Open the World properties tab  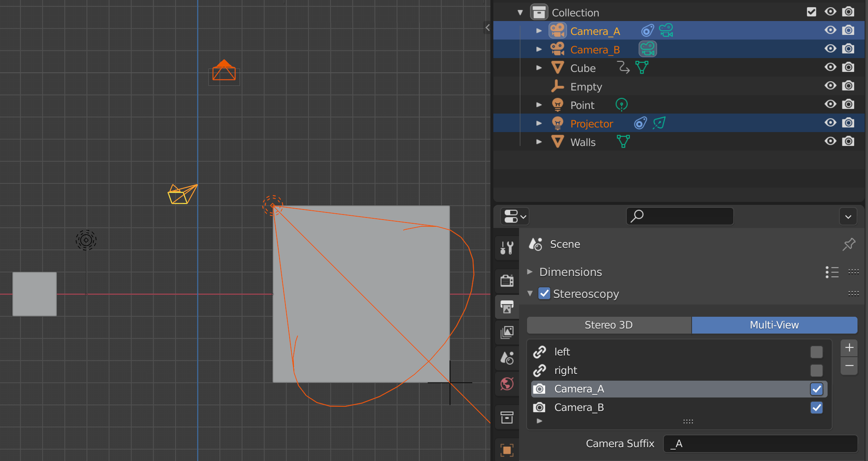[507, 384]
